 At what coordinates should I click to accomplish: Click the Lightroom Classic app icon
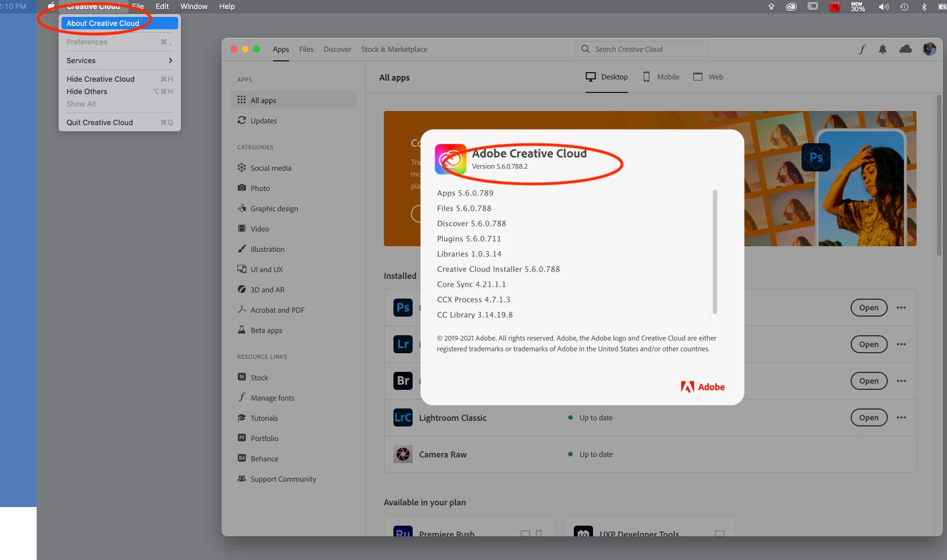(403, 417)
